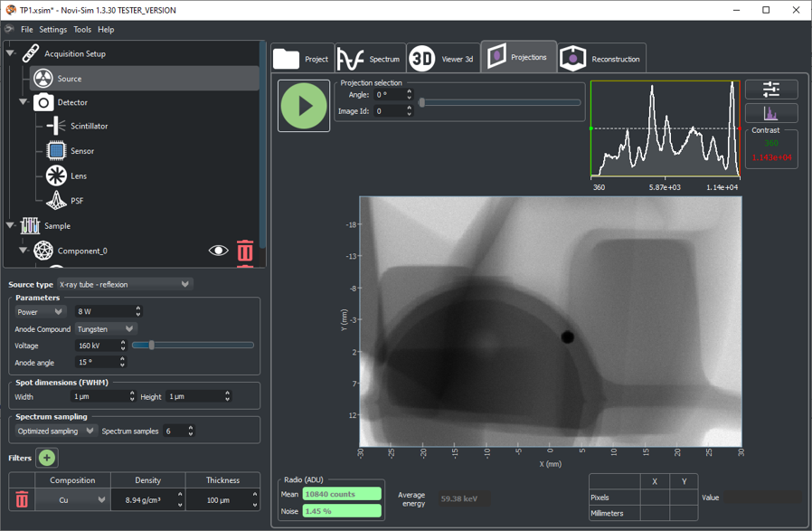Image resolution: width=812 pixels, height=531 pixels.
Task: Remove the Cu filter row
Action: pyautogui.click(x=22, y=499)
